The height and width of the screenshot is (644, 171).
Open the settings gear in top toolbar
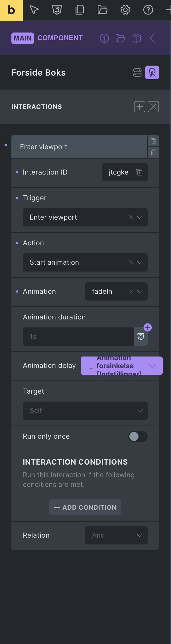(125, 10)
